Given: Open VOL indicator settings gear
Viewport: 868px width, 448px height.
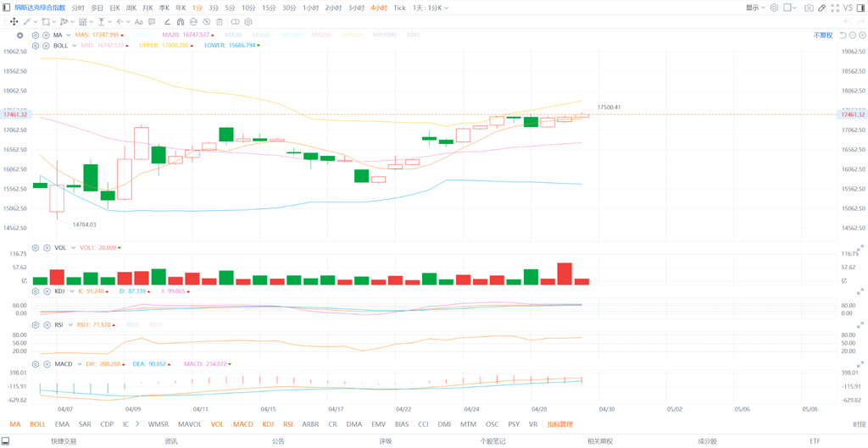Looking at the screenshot, I should click(36, 248).
